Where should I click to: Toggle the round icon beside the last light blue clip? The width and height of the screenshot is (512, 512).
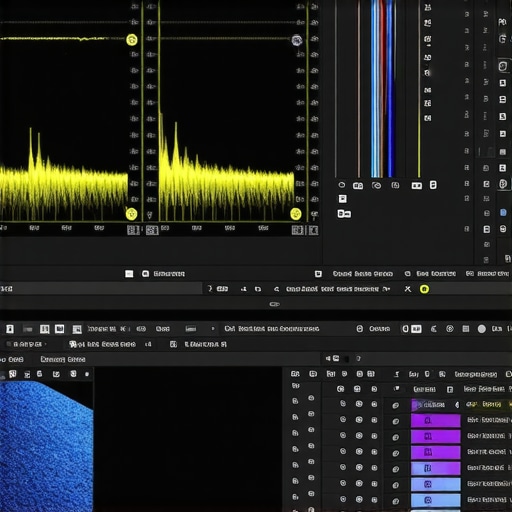(x=395, y=501)
